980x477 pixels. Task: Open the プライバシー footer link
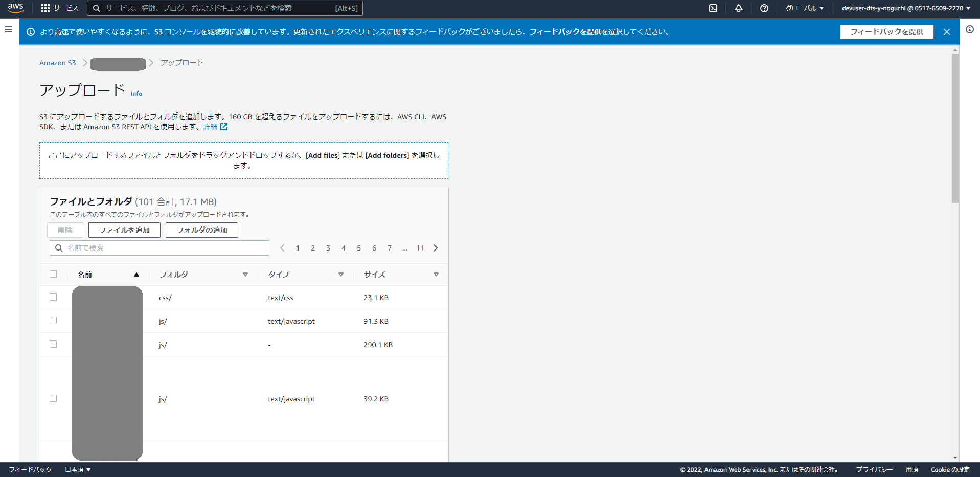pos(875,469)
